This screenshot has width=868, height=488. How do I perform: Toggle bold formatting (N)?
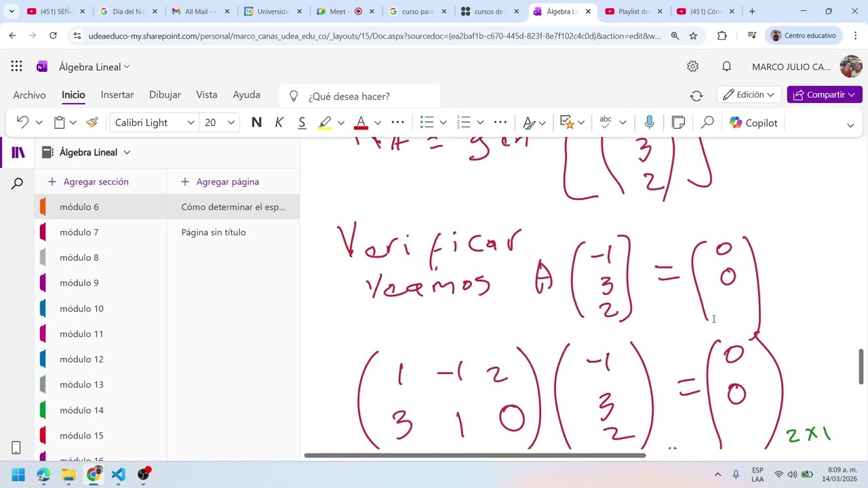coord(256,123)
